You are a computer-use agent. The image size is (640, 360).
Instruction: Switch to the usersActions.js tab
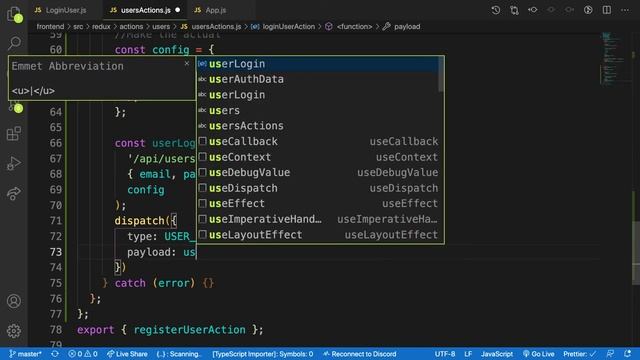pyautogui.click(x=145, y=10)
